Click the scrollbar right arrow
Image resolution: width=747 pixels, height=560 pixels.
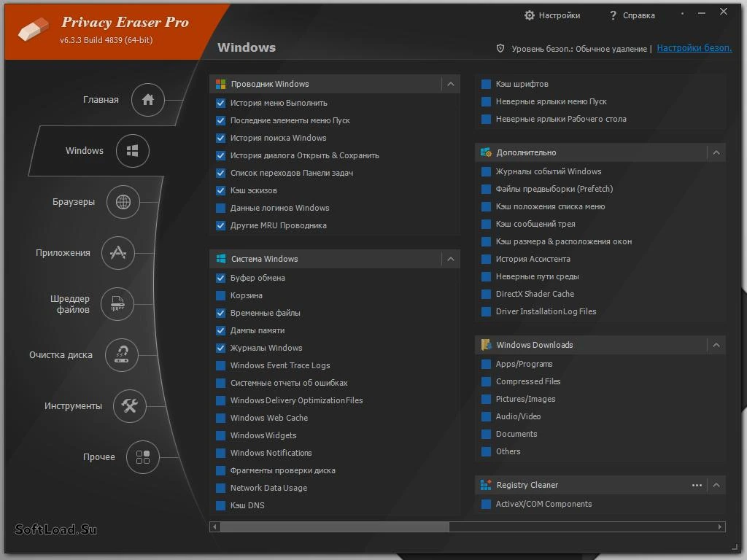[720, 526]
